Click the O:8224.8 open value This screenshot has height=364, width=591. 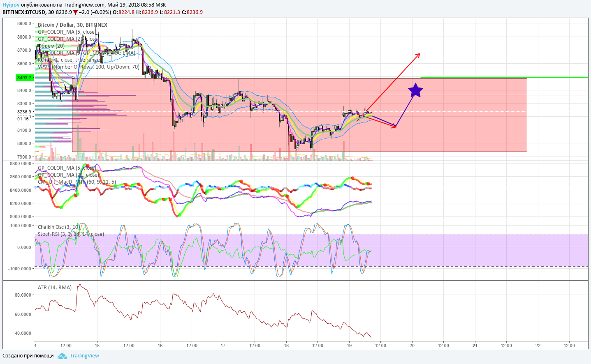pyautogui.click(x=124, y=12)
